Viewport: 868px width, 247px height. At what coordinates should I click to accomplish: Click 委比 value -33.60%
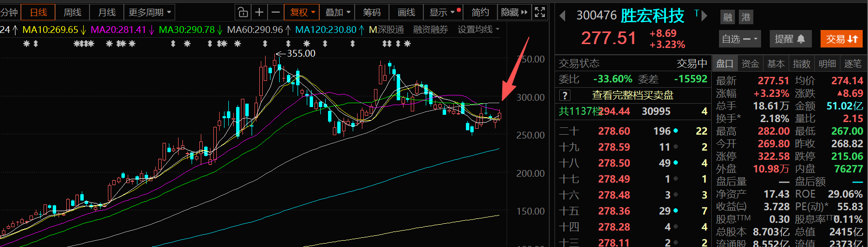click(613, 79)
